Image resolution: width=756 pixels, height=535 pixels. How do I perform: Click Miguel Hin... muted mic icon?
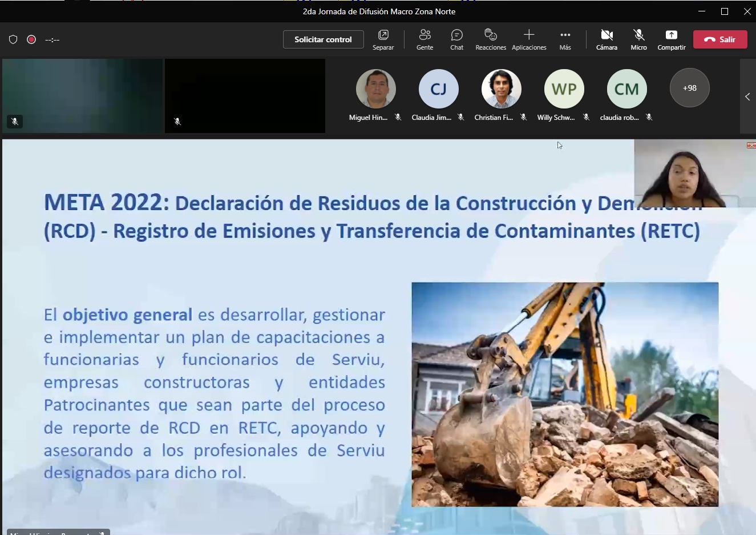pos(398,117)
